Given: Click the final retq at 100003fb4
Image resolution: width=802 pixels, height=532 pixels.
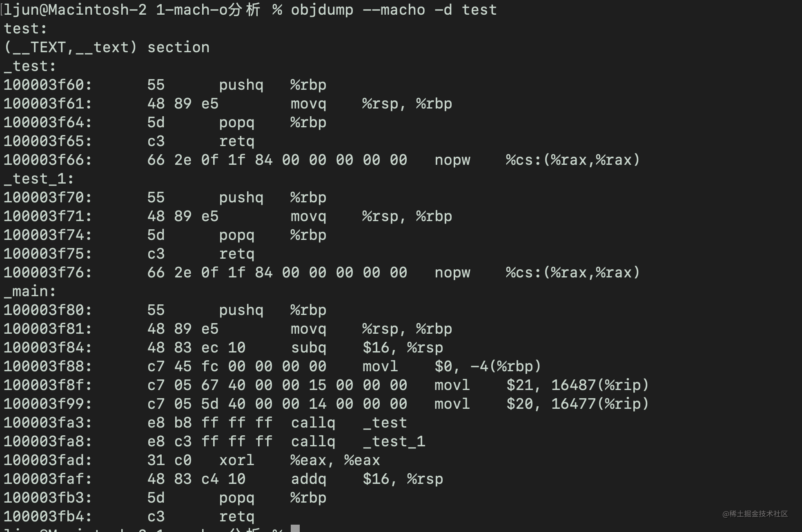Looking at the screenshot, I should [x=237, y=516].
